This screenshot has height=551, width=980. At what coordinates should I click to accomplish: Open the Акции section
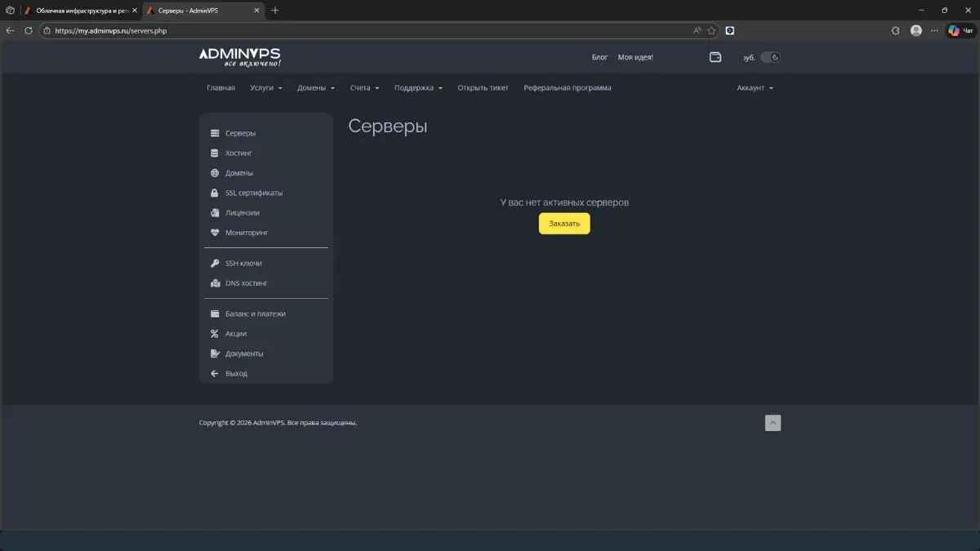234,333
